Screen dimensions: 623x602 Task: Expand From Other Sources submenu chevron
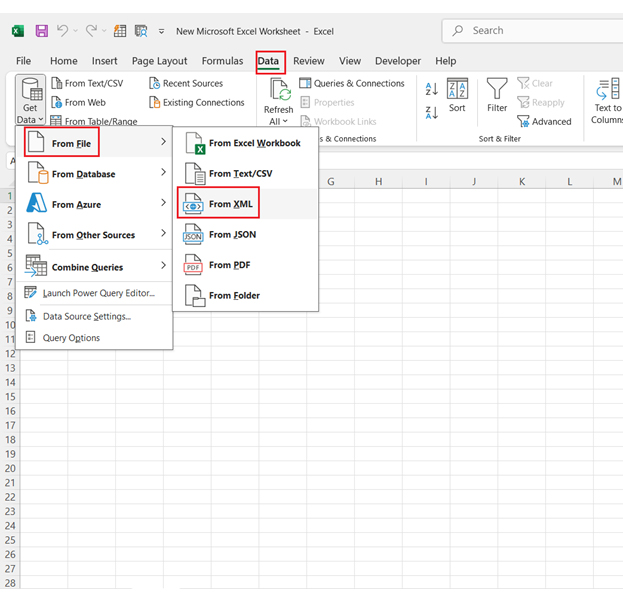pyautogui.click(x=163, y=233)
